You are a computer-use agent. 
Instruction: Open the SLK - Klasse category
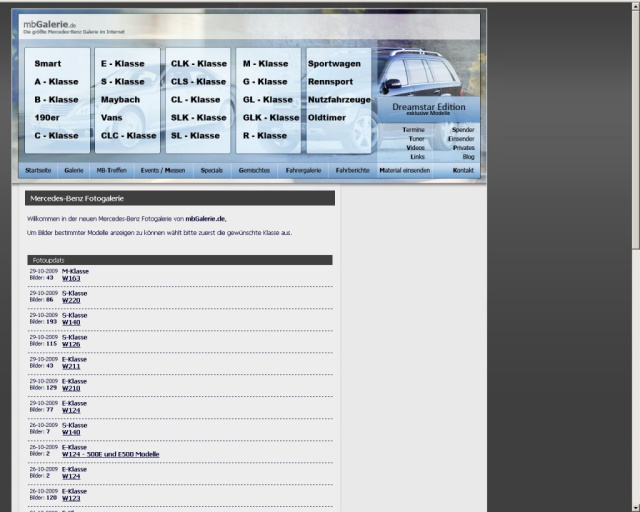(x=199, y=118)
